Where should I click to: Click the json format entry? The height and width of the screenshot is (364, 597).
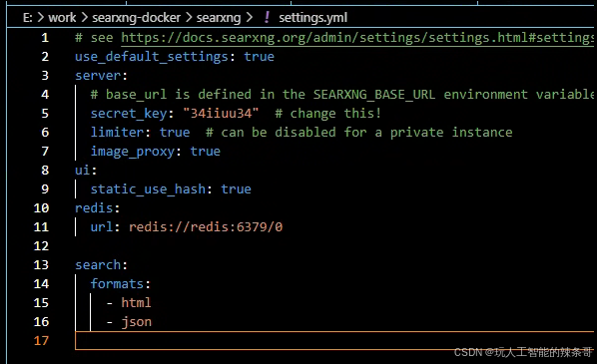(137, 322)
